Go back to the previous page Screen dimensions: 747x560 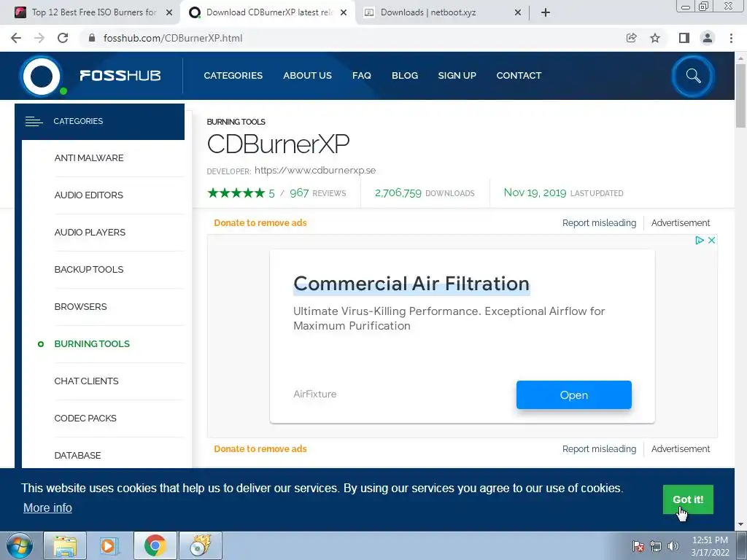16,38
